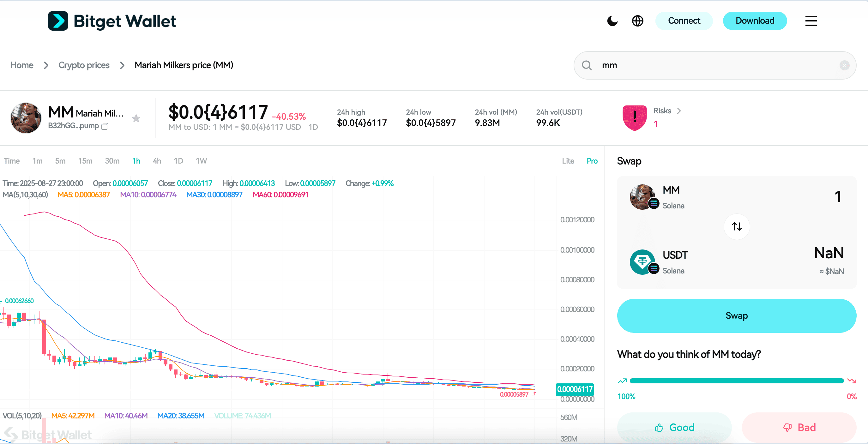The height and width of the screenshot is (444, 868).
Task: Click the search magnifier icon
Action: 587,65
